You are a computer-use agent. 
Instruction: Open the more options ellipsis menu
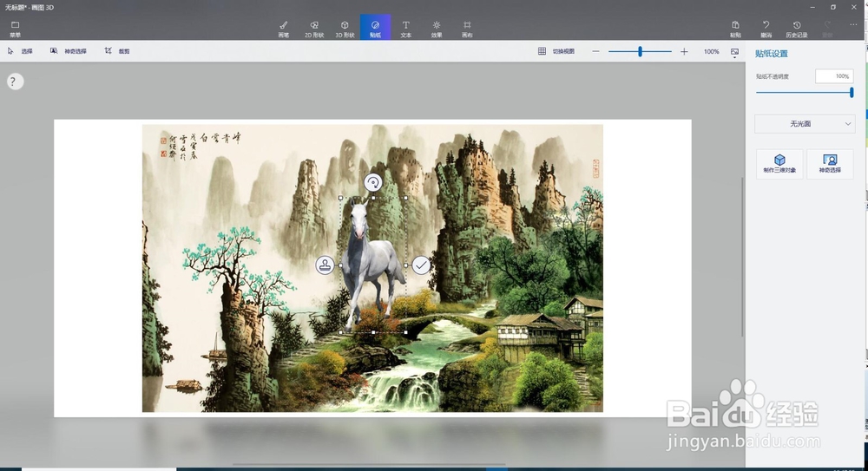853,25
